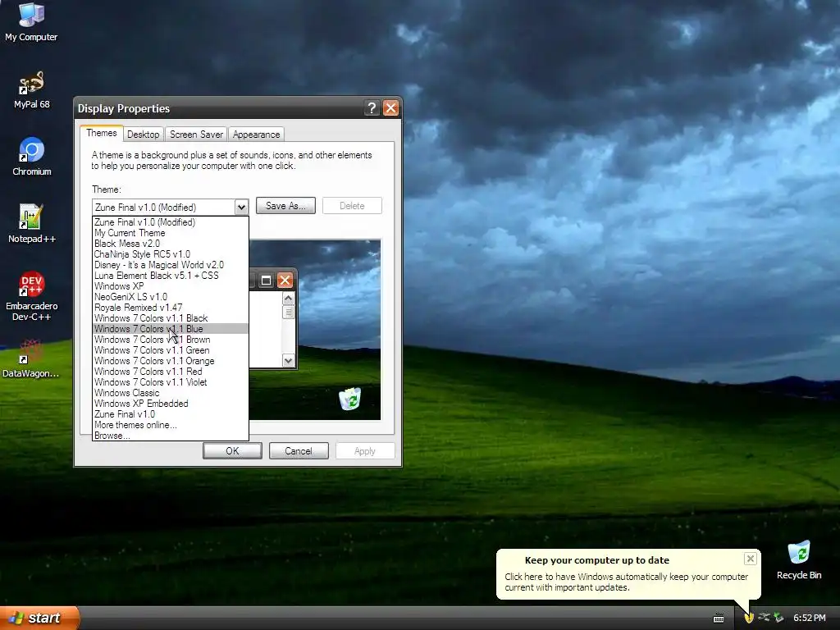840x630 pixels.
Task: Select Royale Remixed v1.47 theme
Action: click(171, 308)
